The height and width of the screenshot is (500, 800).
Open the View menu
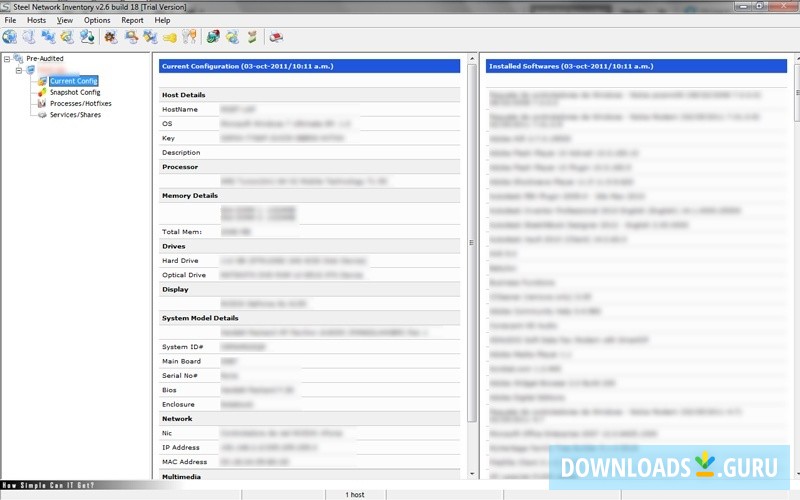coord(65,20)
